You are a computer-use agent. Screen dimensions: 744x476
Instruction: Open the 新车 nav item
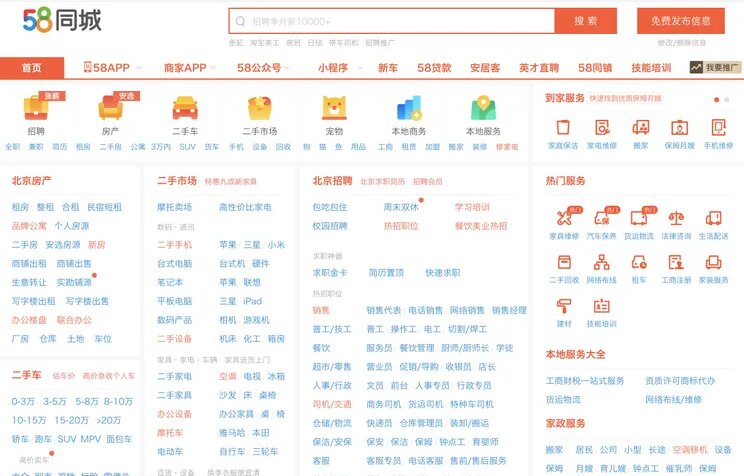388,68
